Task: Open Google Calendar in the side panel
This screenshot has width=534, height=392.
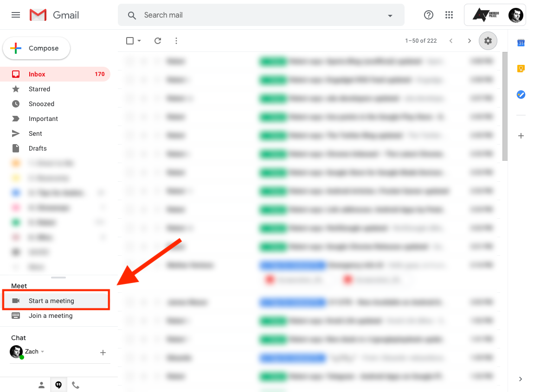Action: pyautogui.click(x=521, y=43)
